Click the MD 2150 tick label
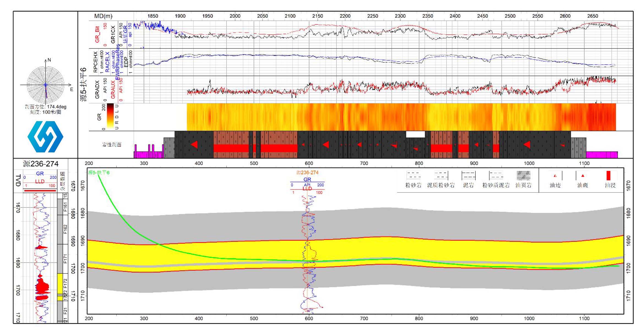This screenshot has height=335, width=644. (x=317, y=16)
